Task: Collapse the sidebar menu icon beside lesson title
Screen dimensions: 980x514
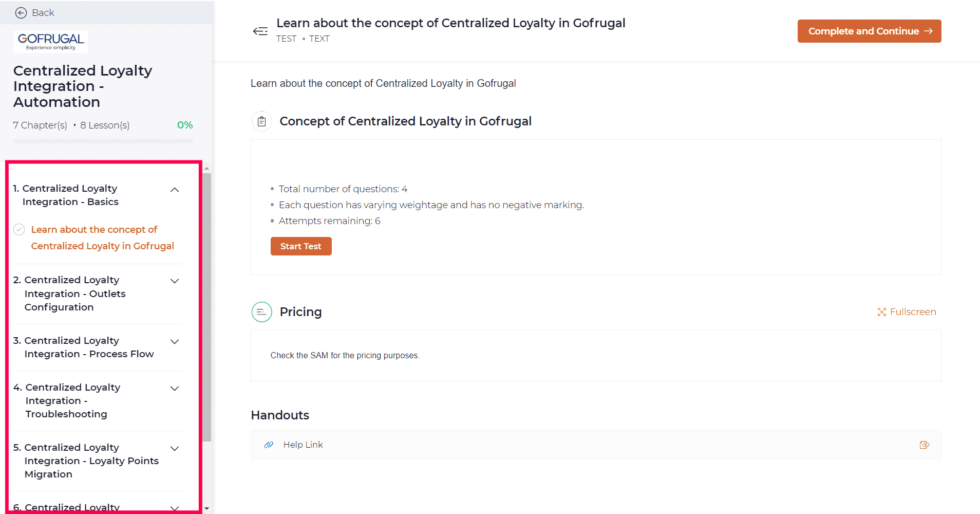Action: pyautogui.click(x=260, y=31)
